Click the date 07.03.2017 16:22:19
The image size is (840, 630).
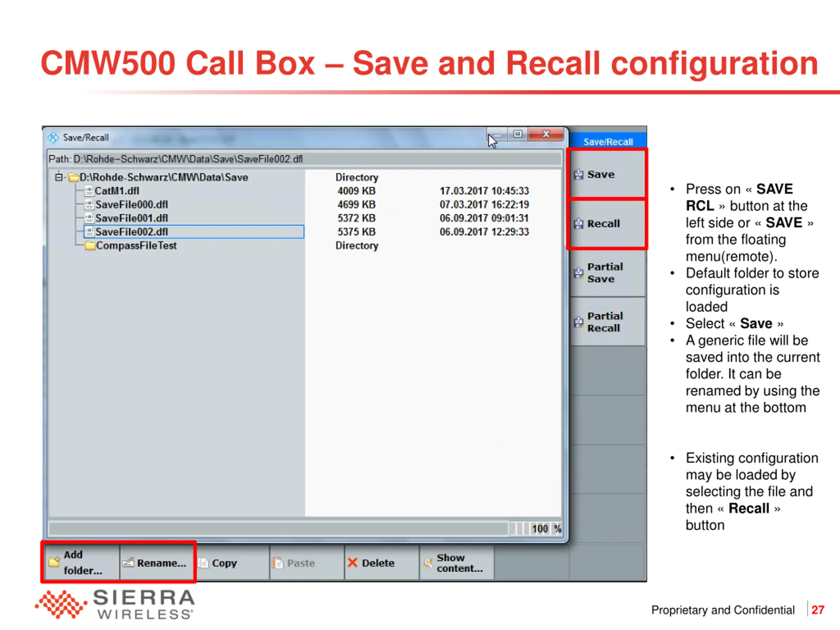pos(484,205)
